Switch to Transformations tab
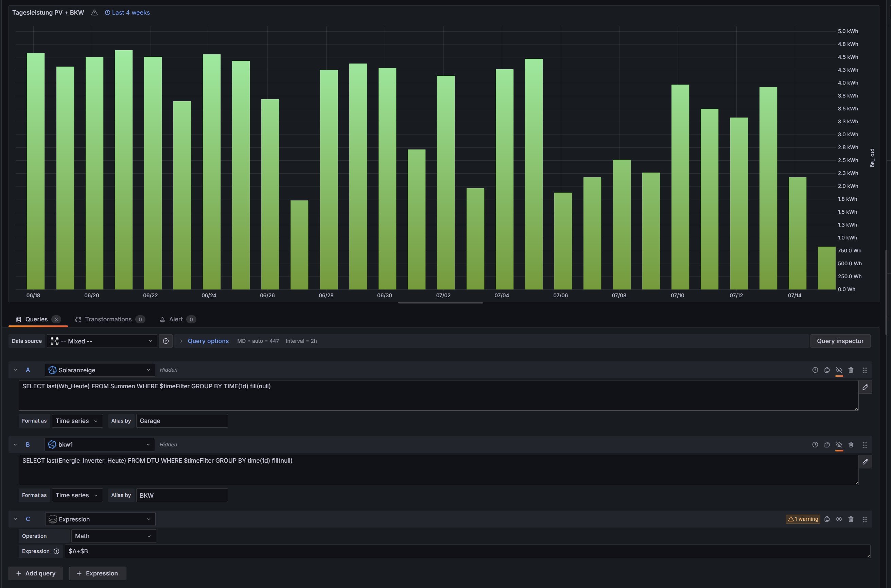Image resolution: width=891 pixels, height=588 pixels. [x=108, y=320]
